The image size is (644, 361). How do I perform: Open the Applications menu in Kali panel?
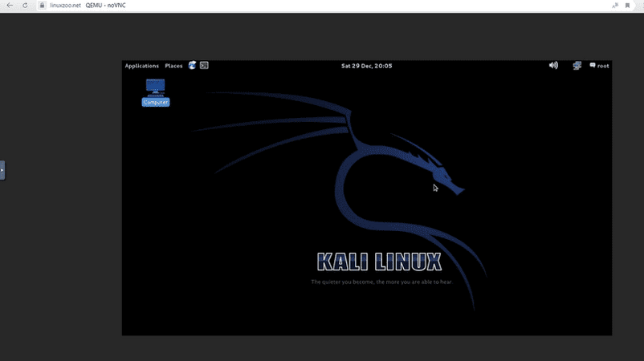pyautogui.click(x=141, y=66)
